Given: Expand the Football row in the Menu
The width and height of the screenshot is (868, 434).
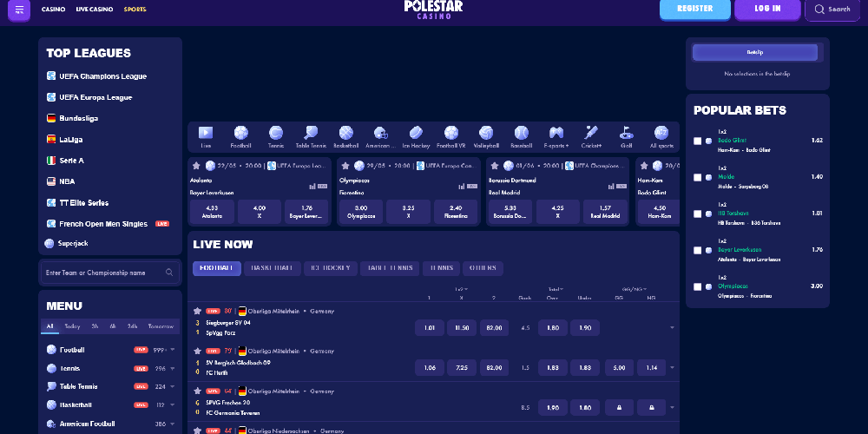Looking at the screenshot, I should pos(173,350).
